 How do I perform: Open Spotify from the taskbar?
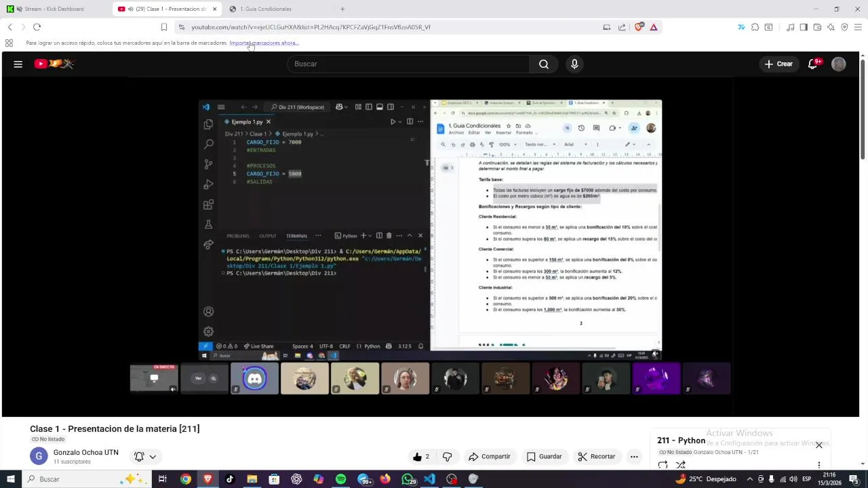point(340,479)
